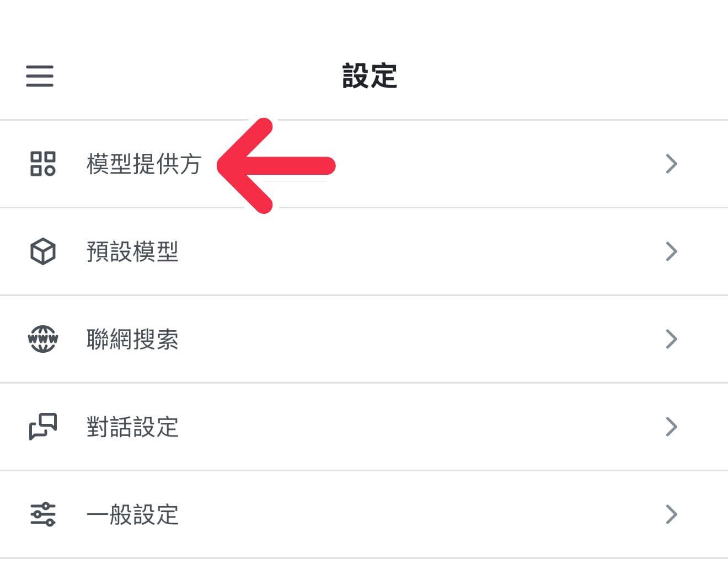
Task: Click the 預設模型 cube icon
Action: click(42, 251)
